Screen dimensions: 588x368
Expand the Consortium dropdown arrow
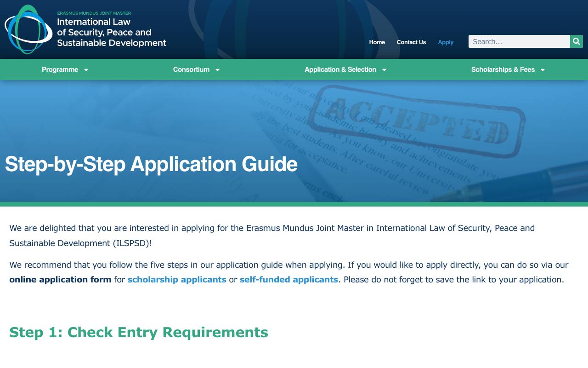[x=217, y=70]
